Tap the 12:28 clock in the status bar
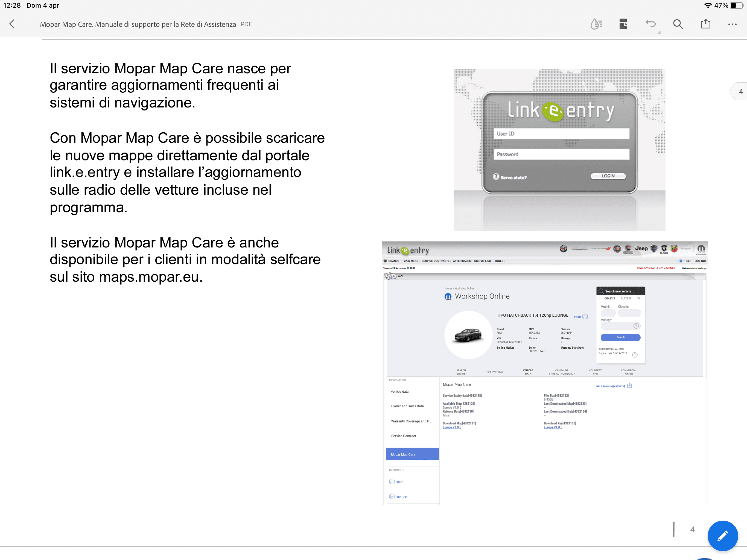 tap(12, 5)
